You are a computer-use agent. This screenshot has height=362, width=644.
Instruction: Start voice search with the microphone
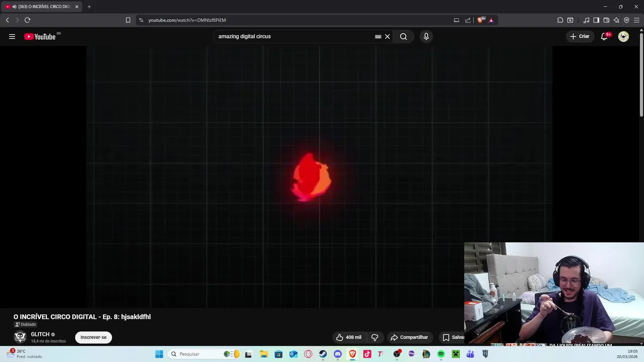(426, 36)
